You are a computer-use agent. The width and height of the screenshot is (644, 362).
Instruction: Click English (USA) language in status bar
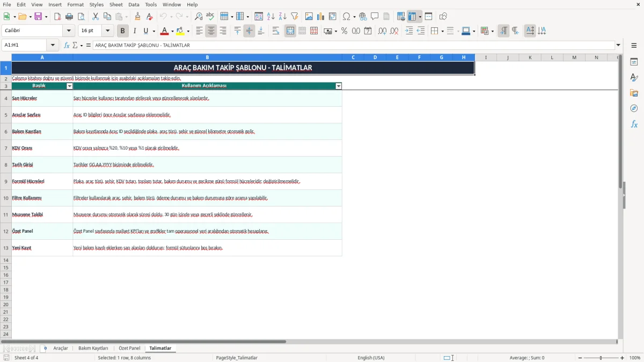pyautogui.click(x=371, y=358)
